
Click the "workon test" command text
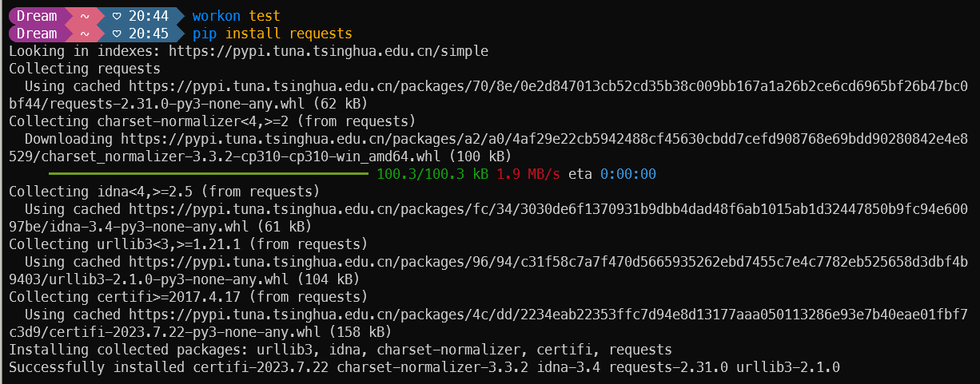coord(236,16)
